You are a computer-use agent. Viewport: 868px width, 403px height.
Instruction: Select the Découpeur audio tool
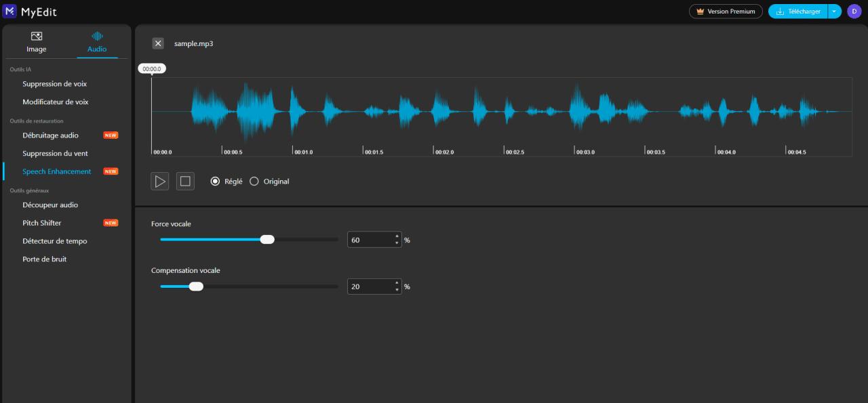[x=51, y=205]
